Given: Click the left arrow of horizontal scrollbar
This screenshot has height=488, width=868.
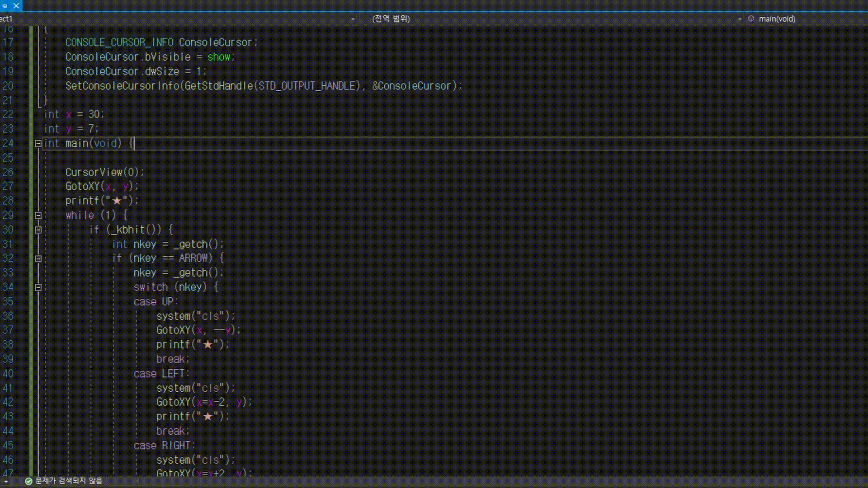Looking at the screenshot, I should click(138, 481).
